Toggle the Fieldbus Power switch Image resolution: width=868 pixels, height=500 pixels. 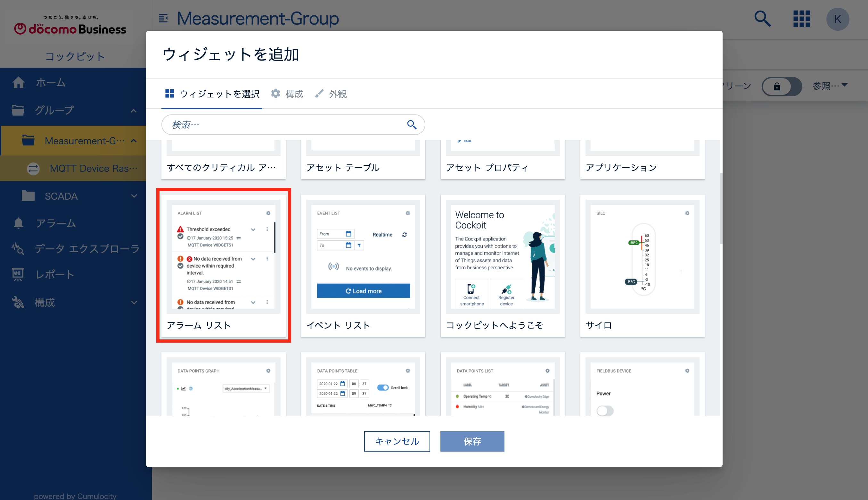tap(605, 411)
